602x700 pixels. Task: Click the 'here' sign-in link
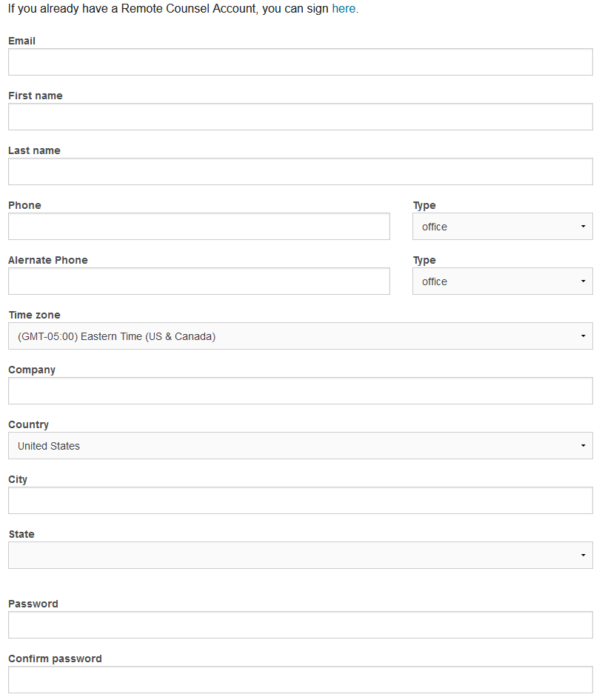(x=344, y=9)
